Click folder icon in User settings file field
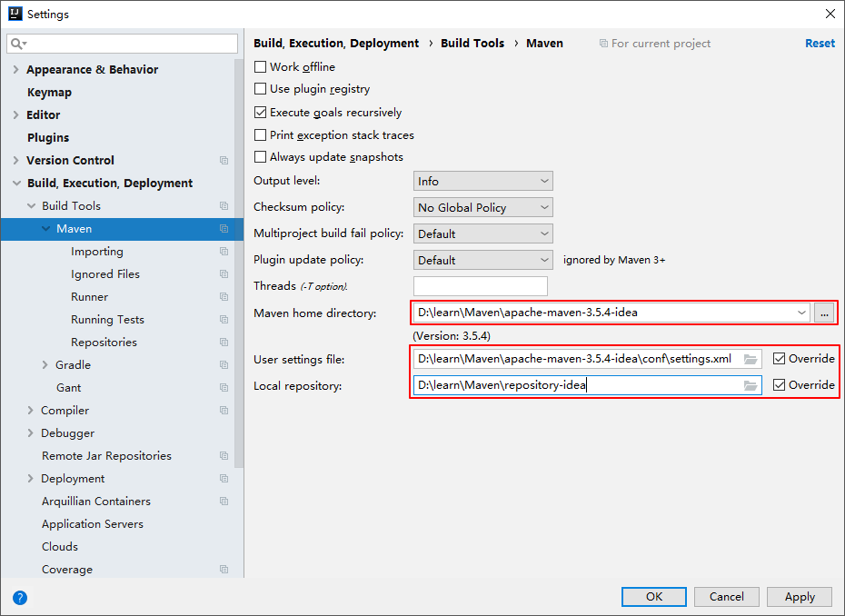The width and height of the screenshot is (845, 616). (751, 359)
